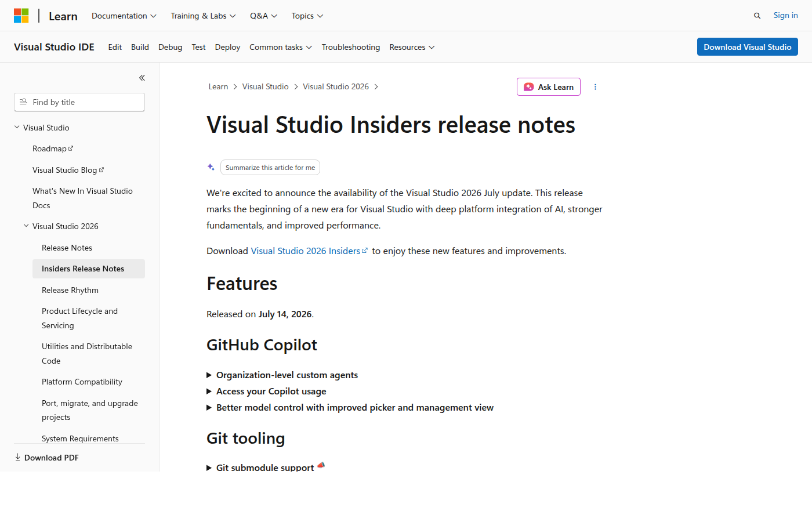Viewport: 812px width, 522px height.
Task: Go to Visual Studio breadcrumb
Action: click(265, 86)
